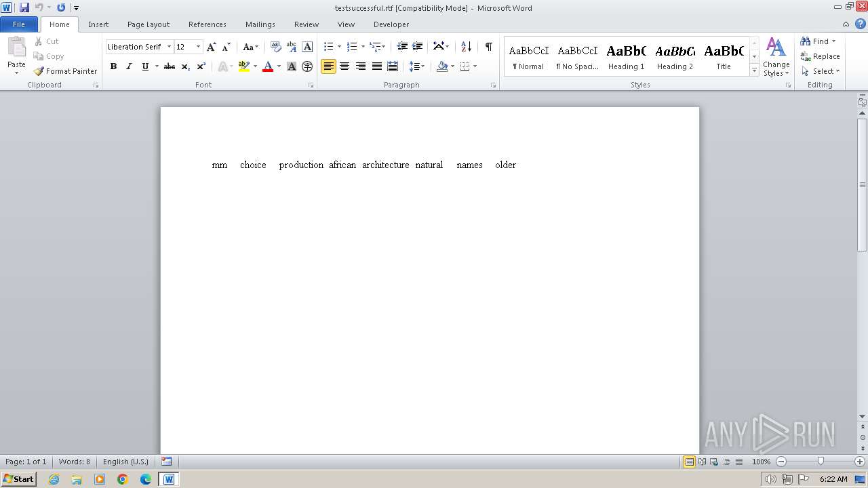
Task: Open the Windows Start menu
Action: point(18,479)
